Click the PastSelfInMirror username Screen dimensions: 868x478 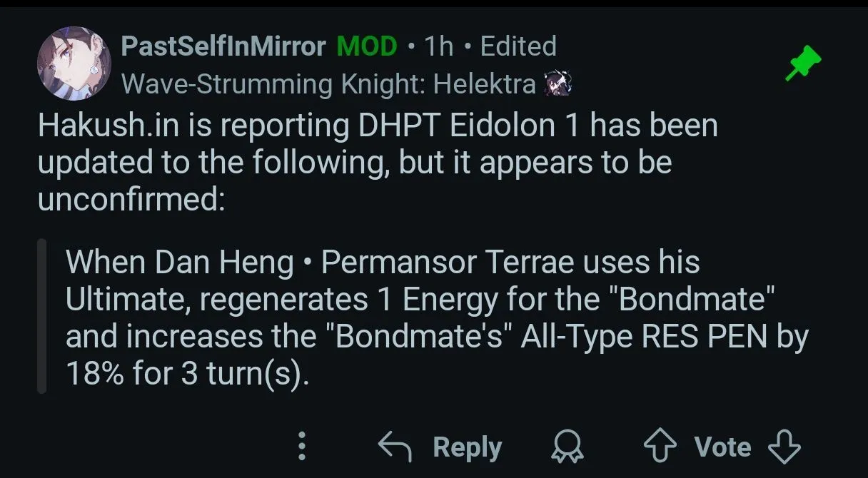click(x=223, y=46)
